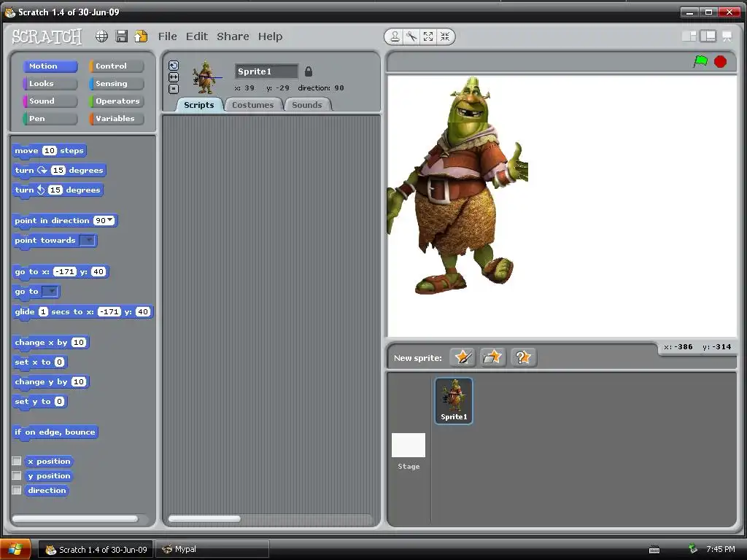The width and height of the screenshot is (747, 560).
Task: Set rotation style to don't rotate
Action: pyautogui.click(x=174, y=88)
